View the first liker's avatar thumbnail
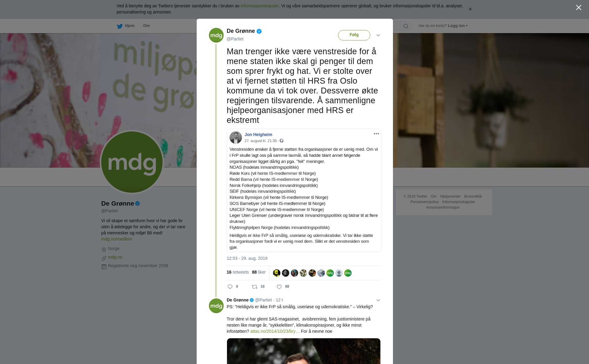Viewport: 589px width, 364px height. [x=277, y=273]
